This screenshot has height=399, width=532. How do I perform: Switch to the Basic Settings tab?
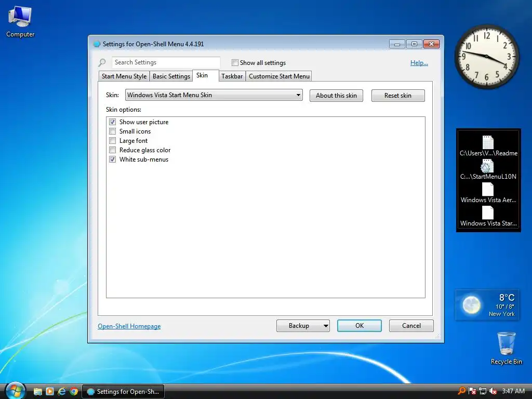point(171,76)
